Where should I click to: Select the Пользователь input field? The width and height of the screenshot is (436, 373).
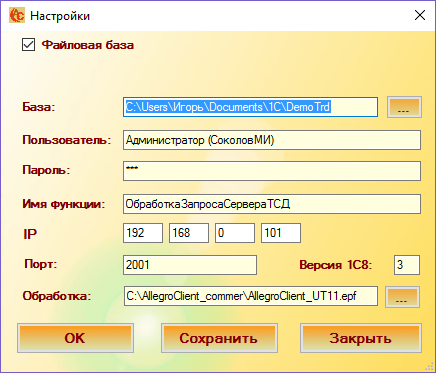pos(272,140)
